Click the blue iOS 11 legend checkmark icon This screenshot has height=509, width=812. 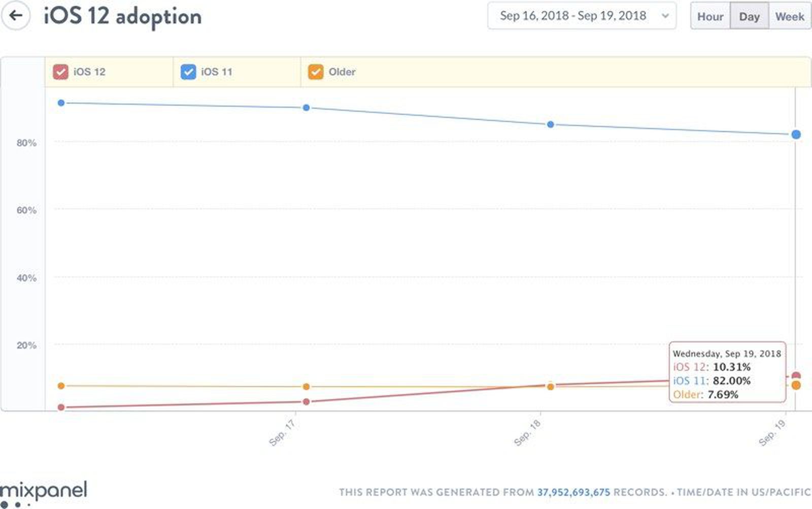click(188, 72)
